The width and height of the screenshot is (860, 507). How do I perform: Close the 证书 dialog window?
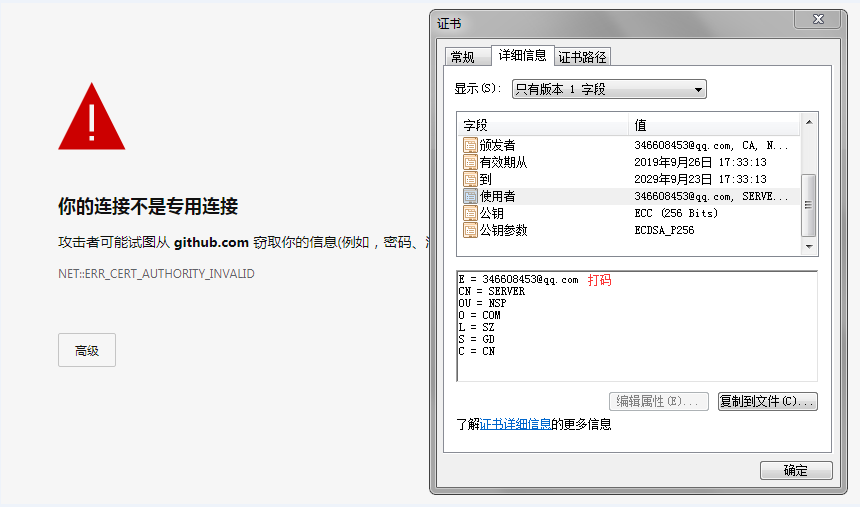(x=822, y=22)
